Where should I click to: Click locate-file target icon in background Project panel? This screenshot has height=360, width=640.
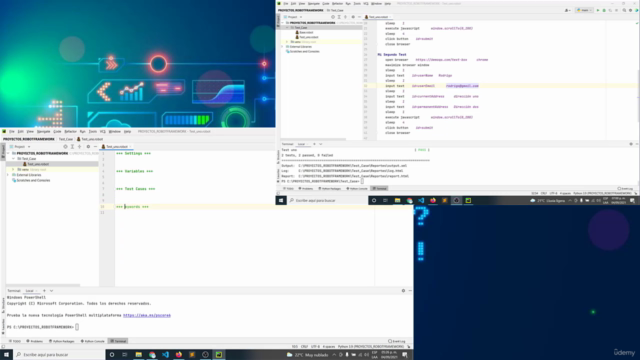(333, 17)
